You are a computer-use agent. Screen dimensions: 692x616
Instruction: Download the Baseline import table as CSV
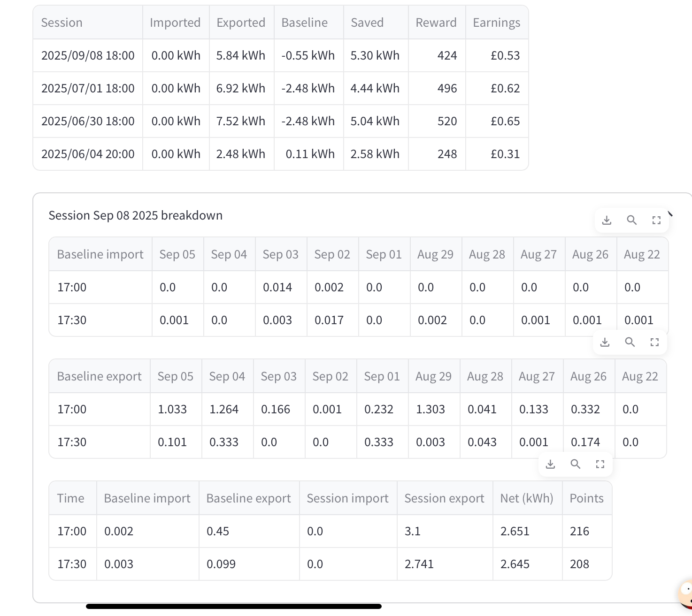pos(607,220)
